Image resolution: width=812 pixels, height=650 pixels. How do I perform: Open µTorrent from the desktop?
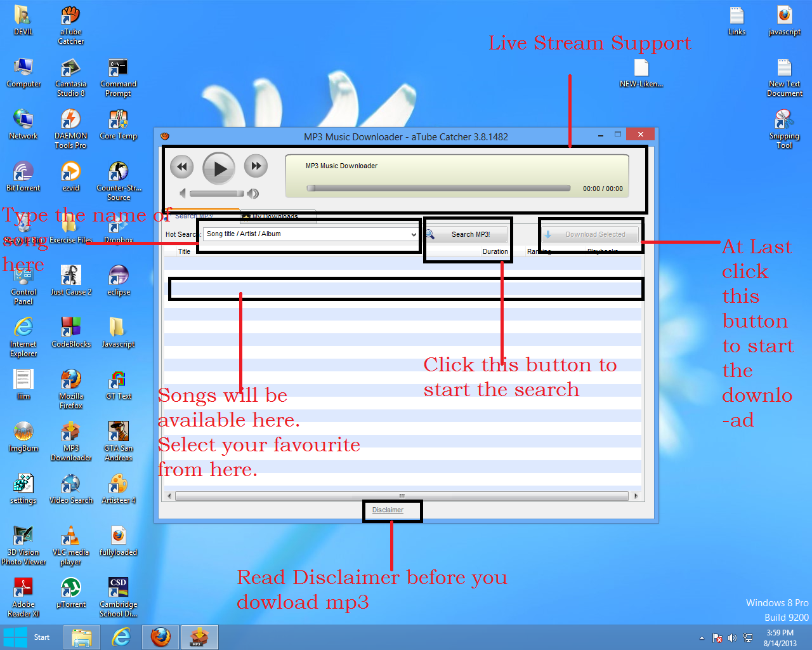[x=70, y=587]
